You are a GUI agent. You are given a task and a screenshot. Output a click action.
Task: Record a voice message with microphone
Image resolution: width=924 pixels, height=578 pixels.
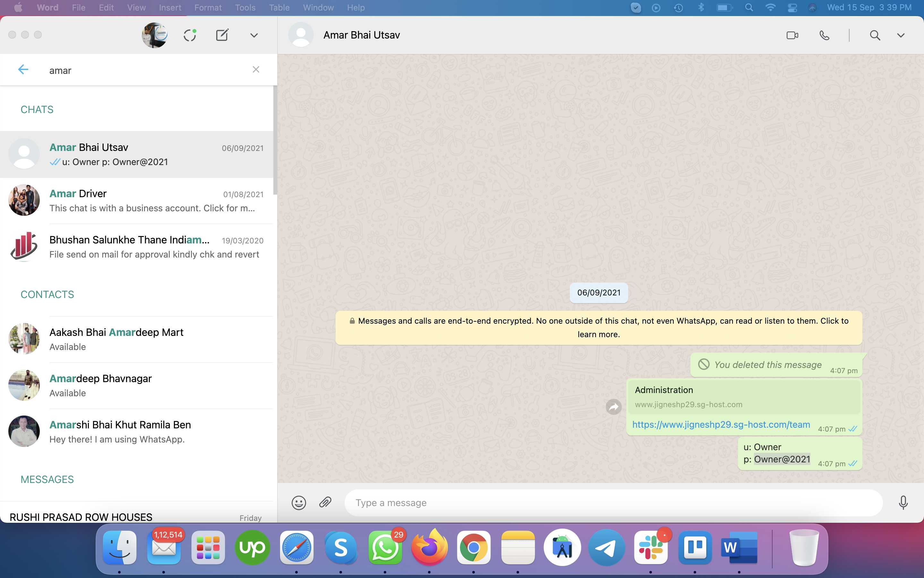903,503
